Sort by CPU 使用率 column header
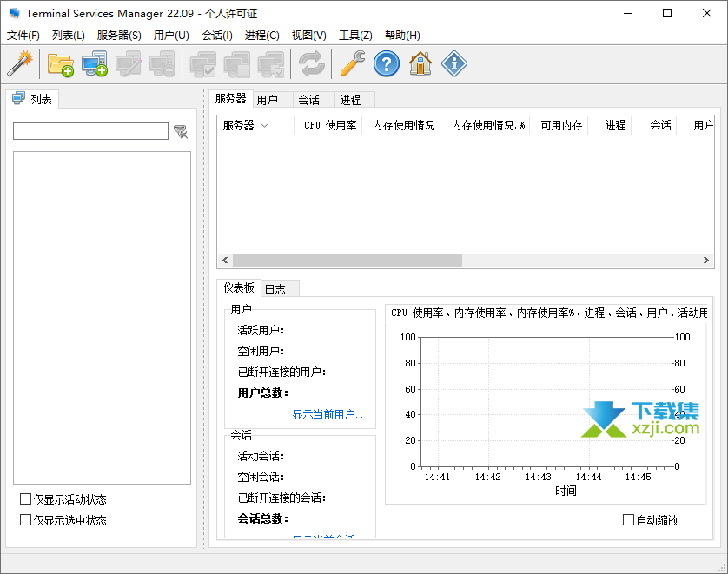The image size is (728, 574). coord(328,125)
